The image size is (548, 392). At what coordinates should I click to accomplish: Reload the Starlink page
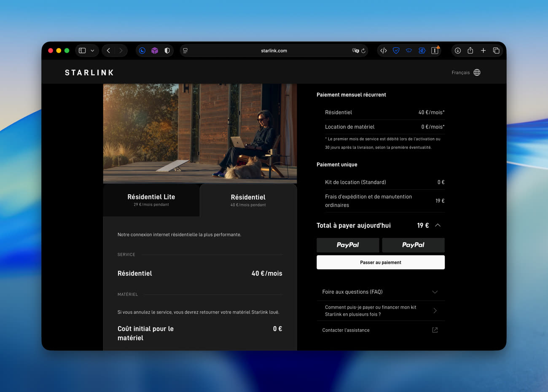coord(363,51)
